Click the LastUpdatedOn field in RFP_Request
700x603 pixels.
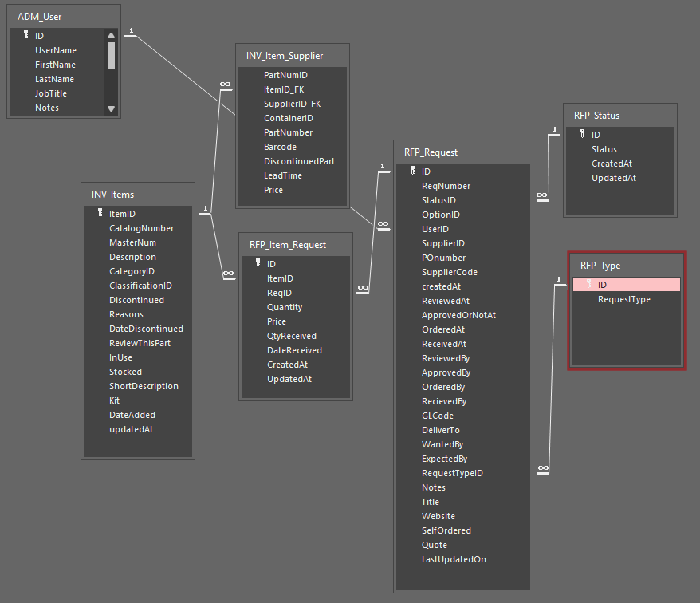454,559
